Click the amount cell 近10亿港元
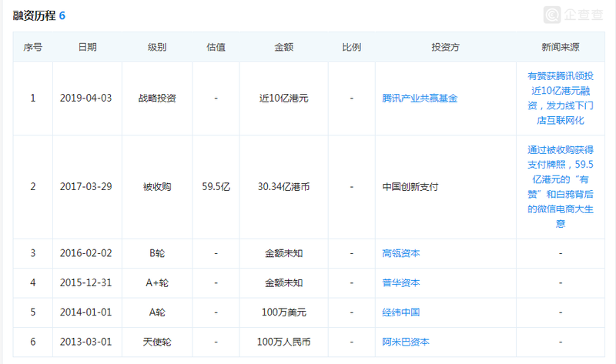The width and height of the screenshot is (616, 364). [x=283, y=99]
